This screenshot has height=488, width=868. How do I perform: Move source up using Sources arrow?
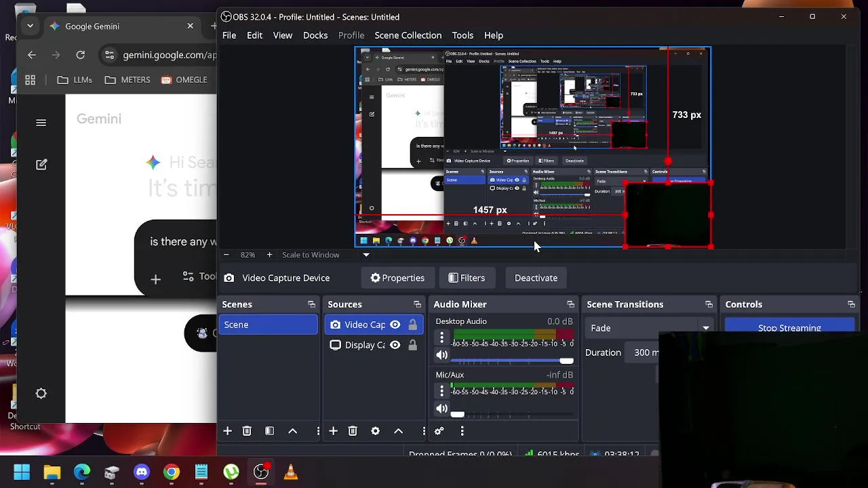[399, 431]
